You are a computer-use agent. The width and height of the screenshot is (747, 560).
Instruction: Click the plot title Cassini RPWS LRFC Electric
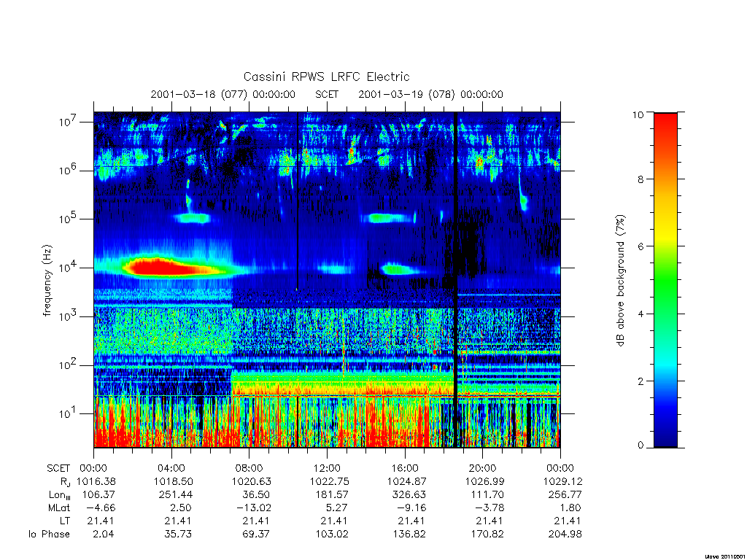tap(326, 77)
